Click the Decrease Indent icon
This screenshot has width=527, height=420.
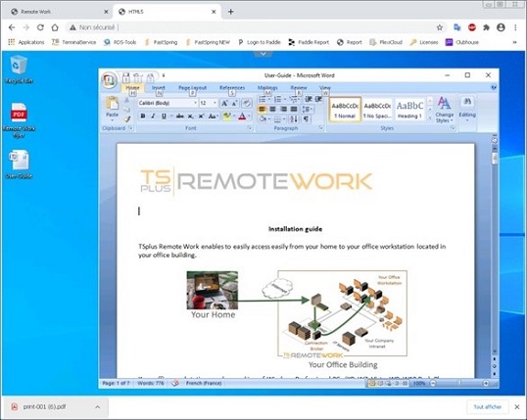coord(309,99)
